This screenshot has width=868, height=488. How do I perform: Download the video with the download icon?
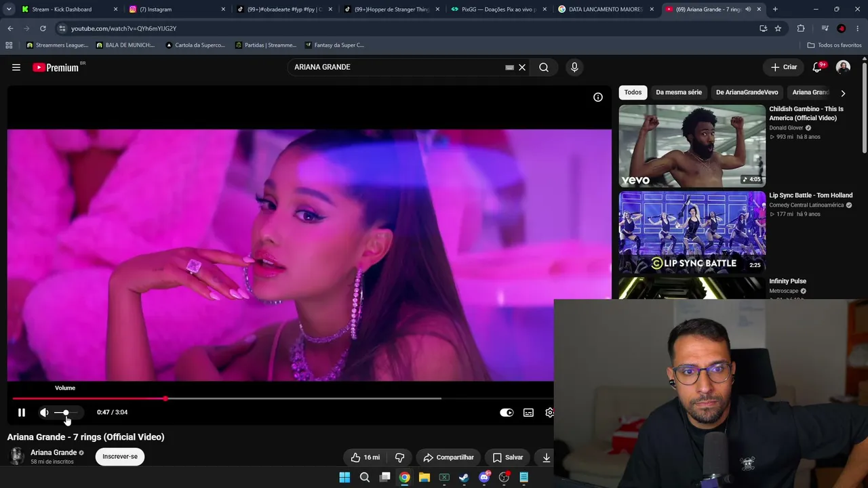tap(546, 457)
